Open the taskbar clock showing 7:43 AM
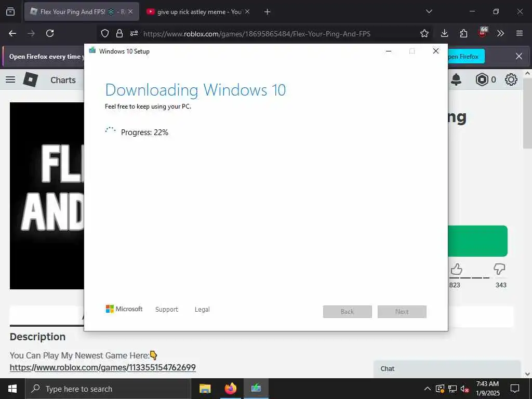Viewport: 532px width, 399px height. click(x=487, y=389)
